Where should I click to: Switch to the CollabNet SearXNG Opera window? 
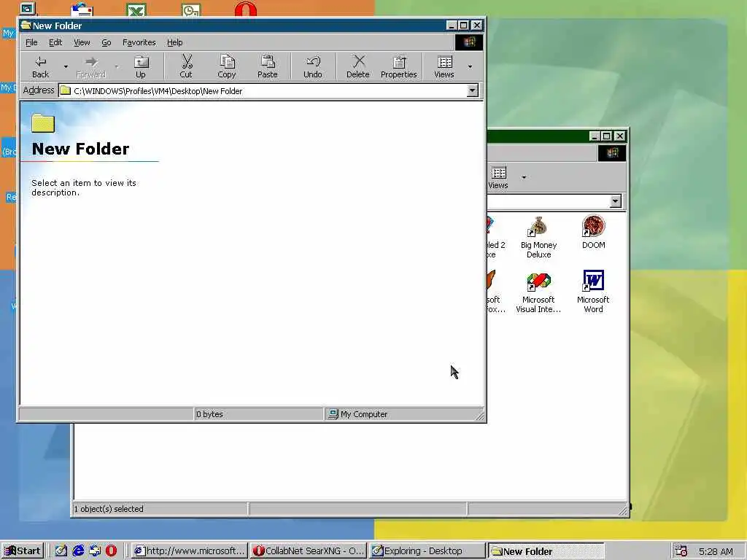(309, 551)
